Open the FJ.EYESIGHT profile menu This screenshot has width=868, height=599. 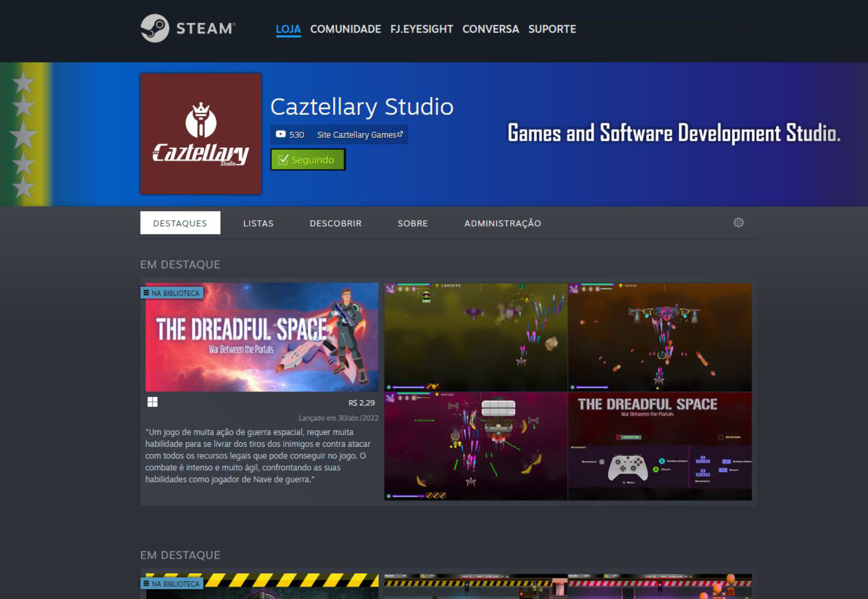click(x=421, y=29)
